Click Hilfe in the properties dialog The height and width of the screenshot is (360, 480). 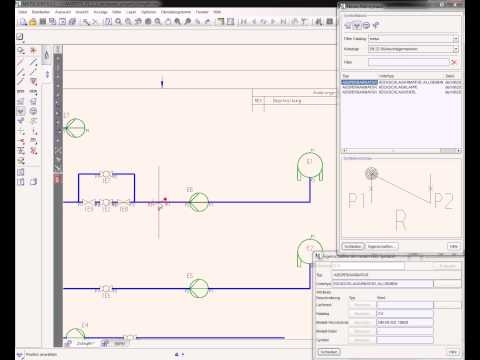[453, 352]
